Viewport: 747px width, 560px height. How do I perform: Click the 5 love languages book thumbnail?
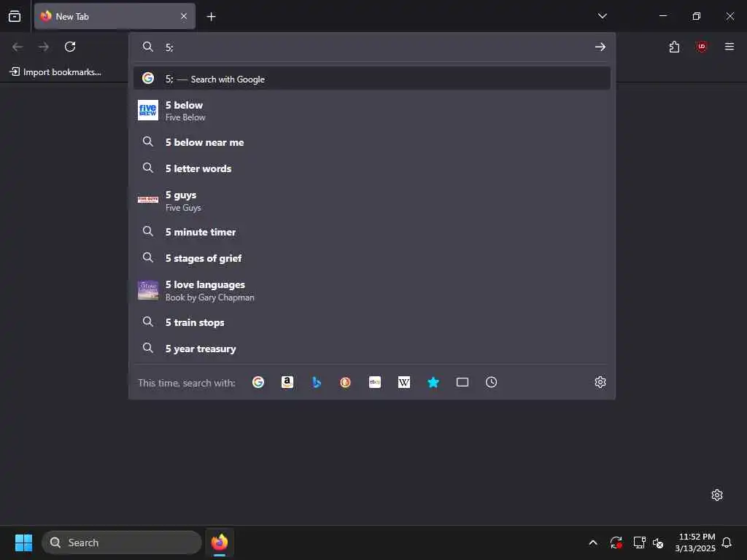[x=147, y=290]
